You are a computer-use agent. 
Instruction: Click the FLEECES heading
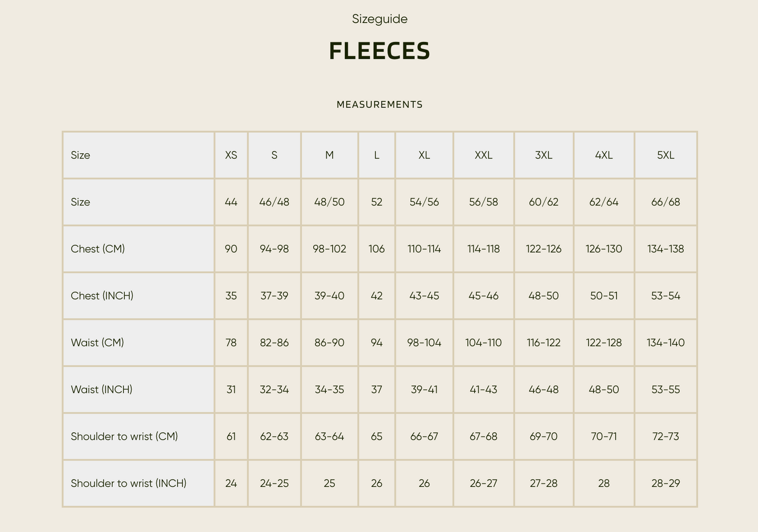pyautogui.click(x=379, y=51)
